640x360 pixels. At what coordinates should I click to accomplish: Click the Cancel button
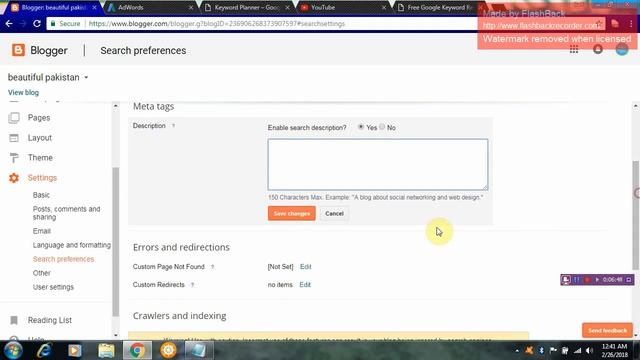(334, 213)
